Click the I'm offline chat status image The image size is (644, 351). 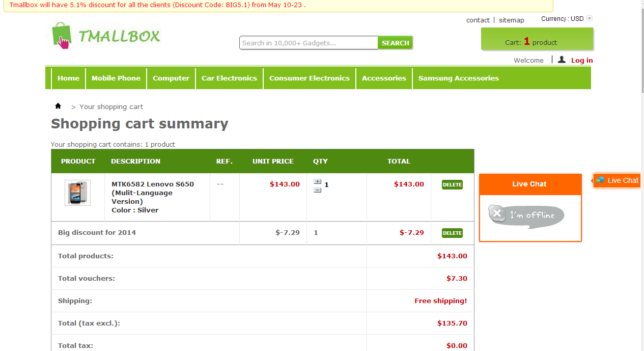point(526,216)
